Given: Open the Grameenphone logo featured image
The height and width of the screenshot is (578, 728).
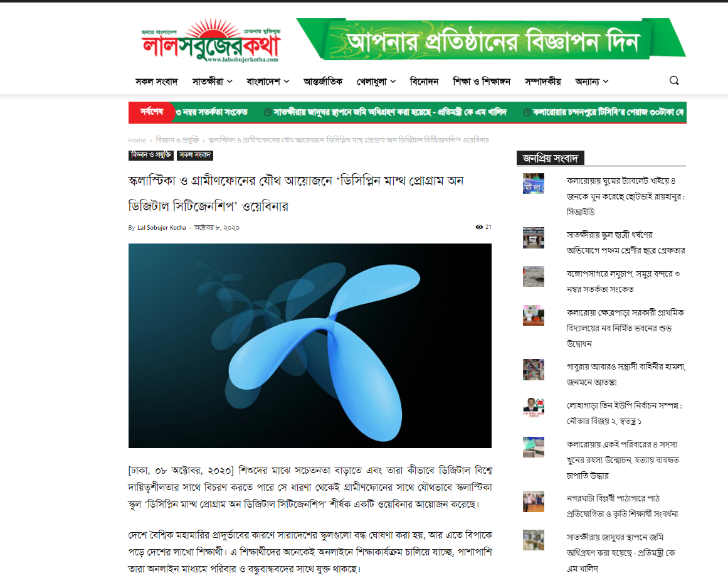Looking at the screenshot, I should 310,346.
